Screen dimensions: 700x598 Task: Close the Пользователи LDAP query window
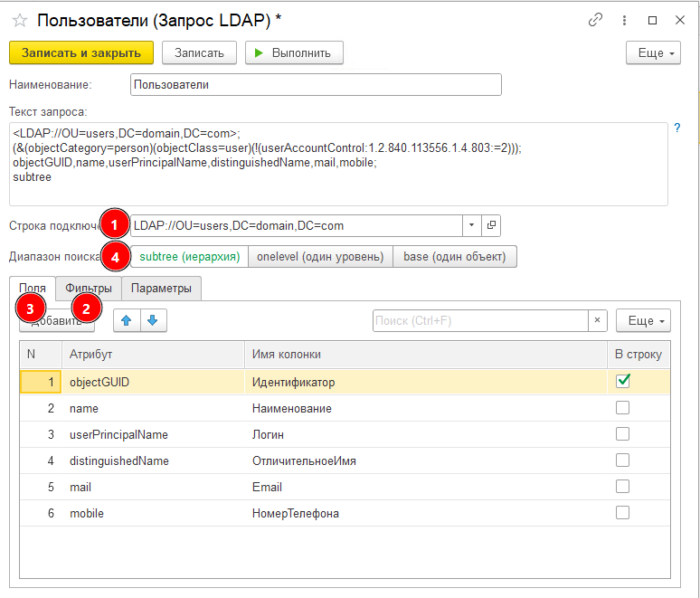[x=680, y=20]
